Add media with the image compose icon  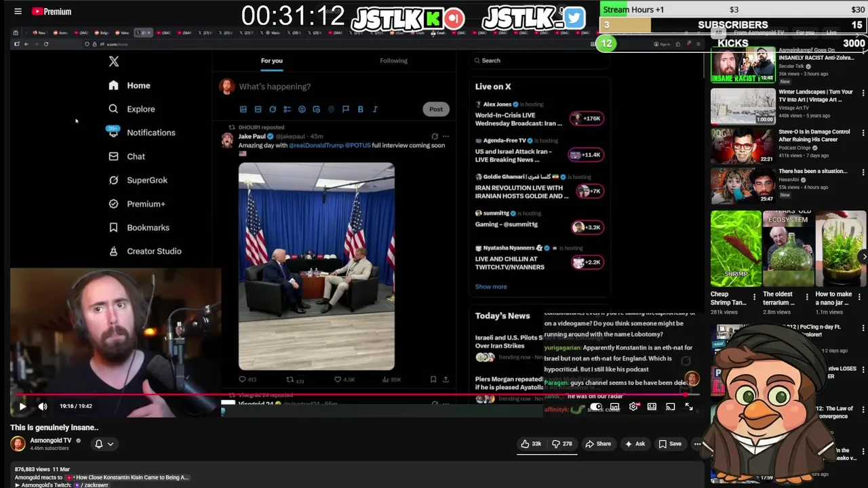(x=243, y=109)
